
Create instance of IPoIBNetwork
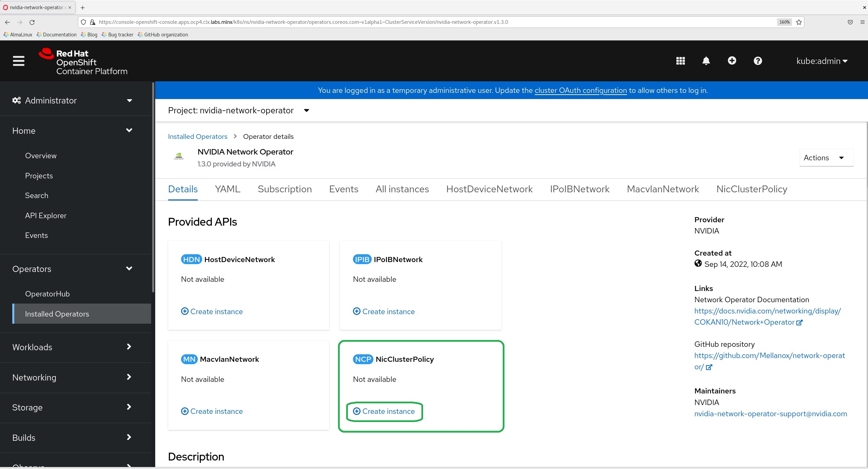(384, 312)
